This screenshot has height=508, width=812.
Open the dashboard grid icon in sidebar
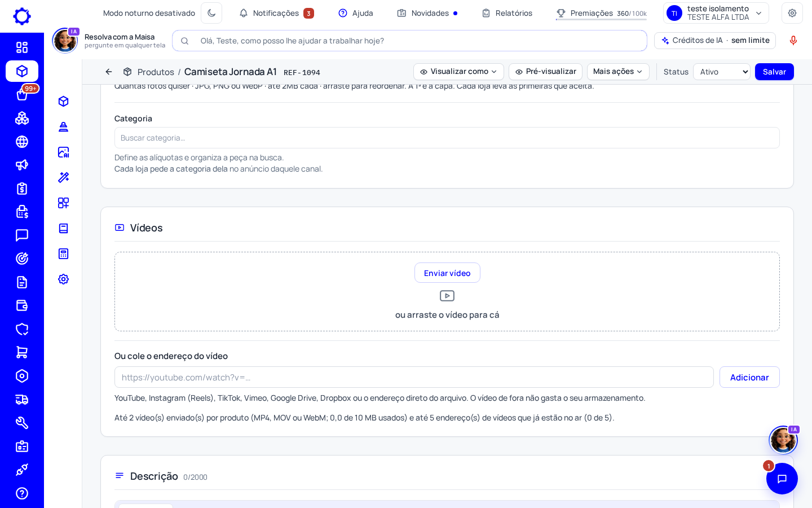pyautogui.click(x=22, y=47)
